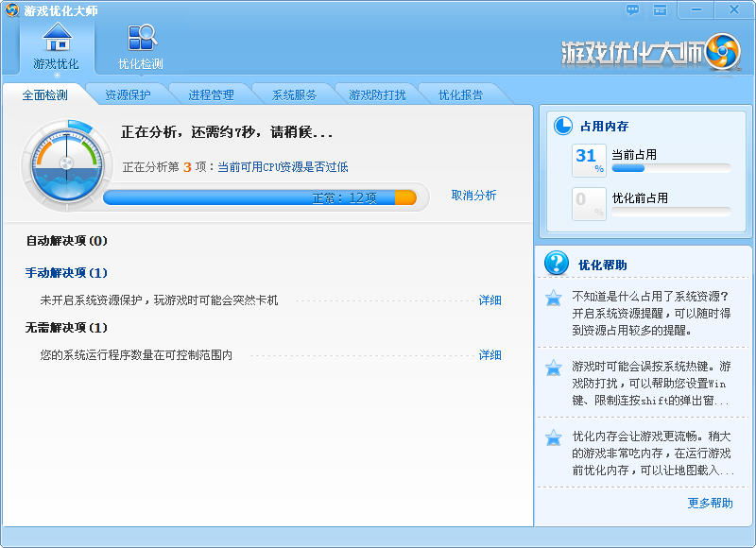Click the feedback speech bubble icon
756x548 pixels.
(632, 9)
